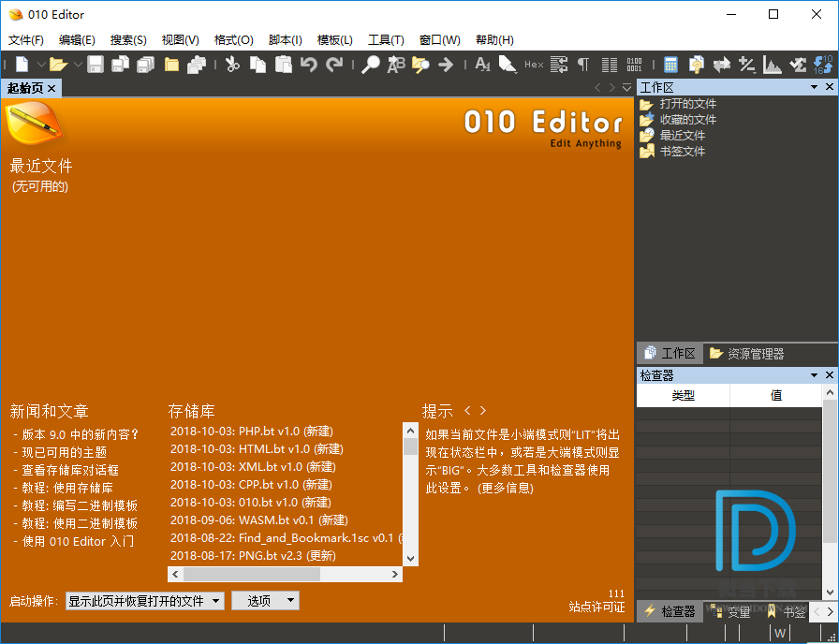Click the 站点许可证 link
The height and width of the screenshot is (644, 839).
click(x=596, y=607)
